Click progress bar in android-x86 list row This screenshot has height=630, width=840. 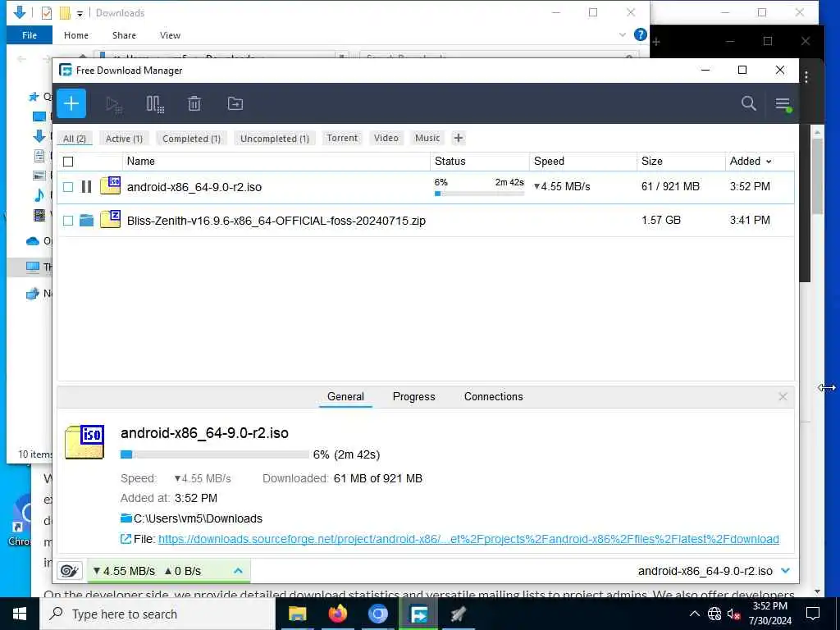click(479, 194)
